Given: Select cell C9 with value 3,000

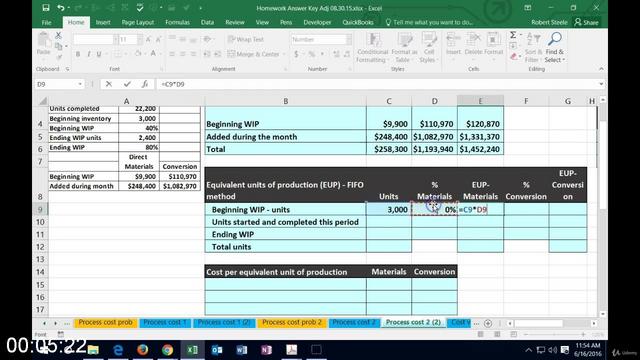Looking at the screenshot, I should point(389,209).
